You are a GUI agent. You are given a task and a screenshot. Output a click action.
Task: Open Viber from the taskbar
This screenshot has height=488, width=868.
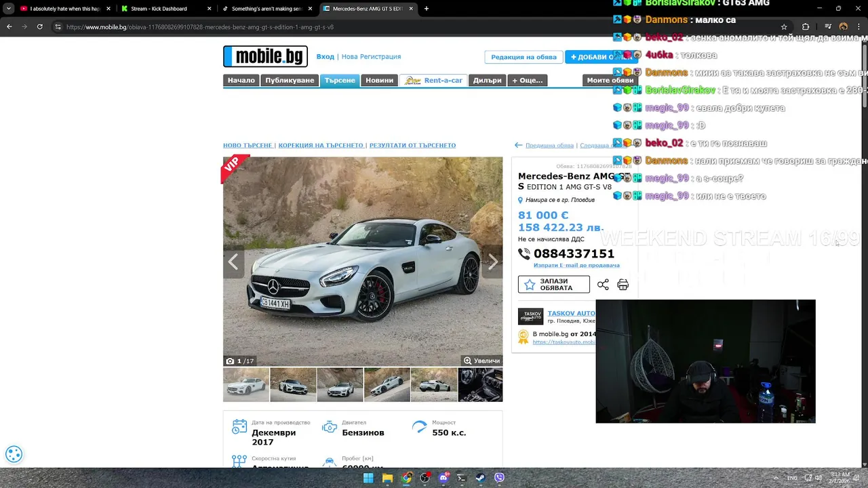499,478
